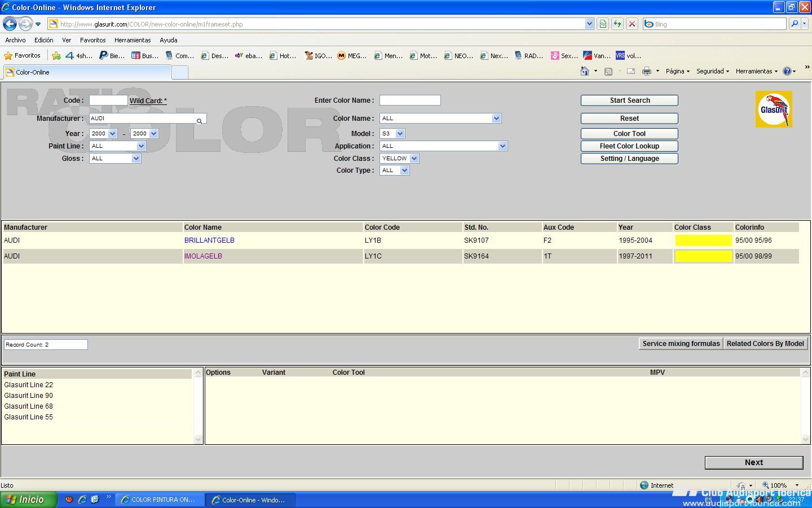The width and height of the screenshot is (812, 508).
Task: Click the Firefox quick launch icon
Action: 69,500
